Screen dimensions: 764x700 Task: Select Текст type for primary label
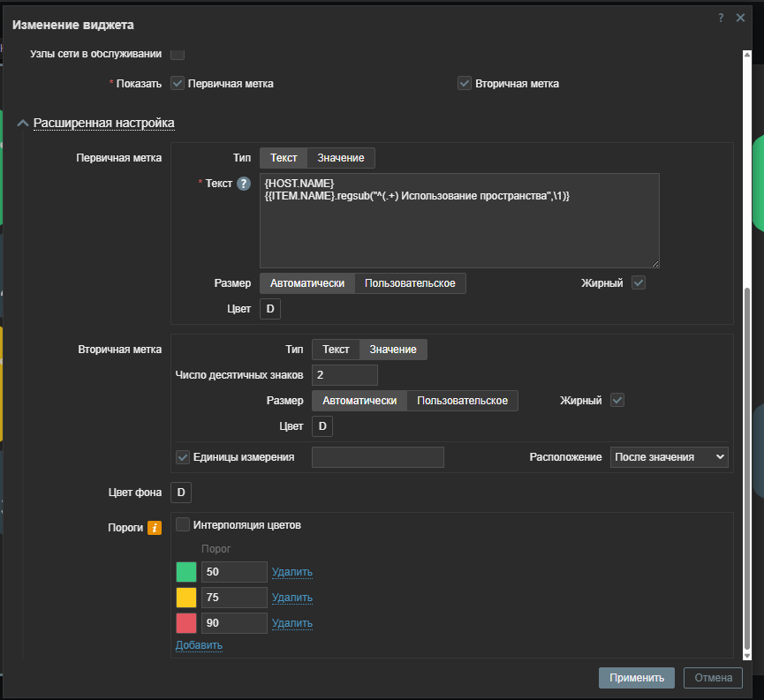pyautogui.click(x=284, y=158)
